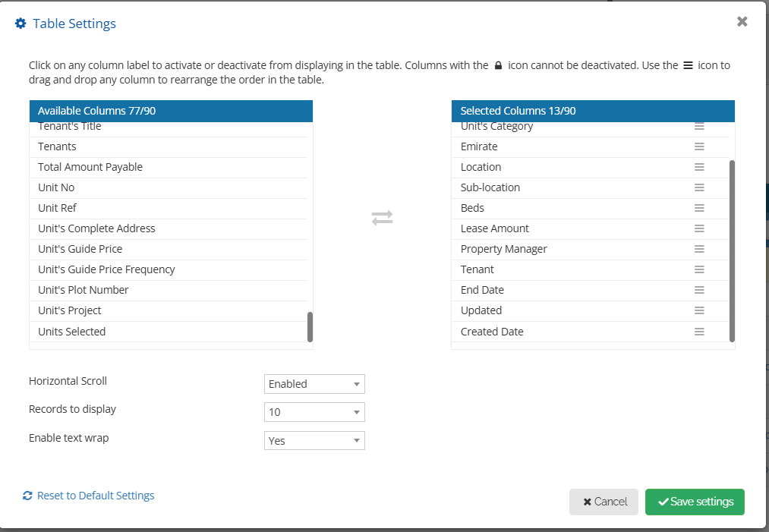Expand the Enable text wrap dropdown
Screen dimensions: 769x532
tap(314, 440)
